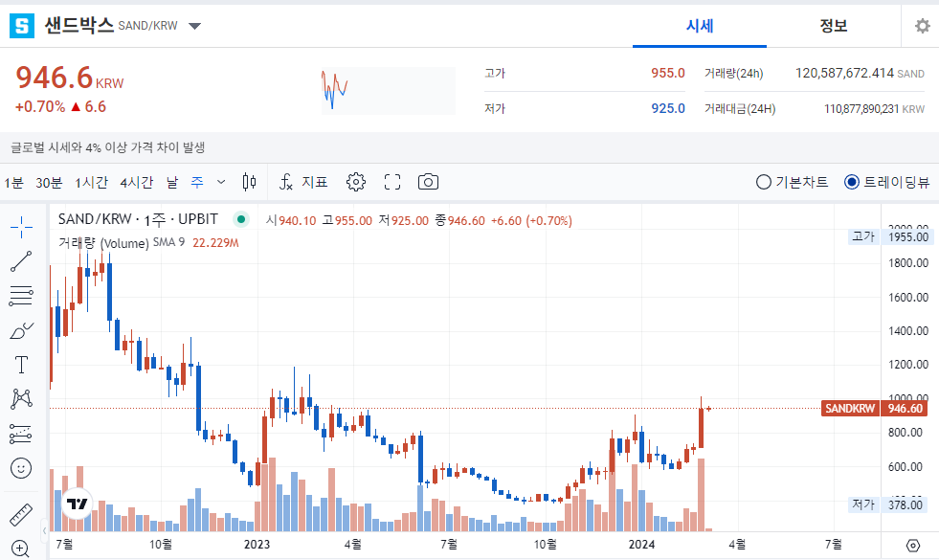Select the crosshair cursor tool
This screenshot has width=939, height=560.
[x=22, y=227]
